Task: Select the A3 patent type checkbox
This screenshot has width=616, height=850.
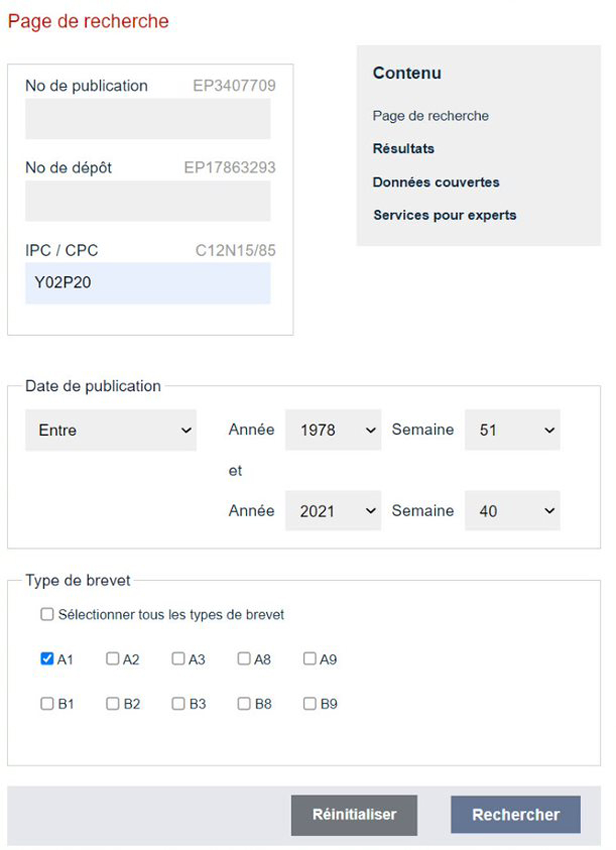Action: [178, 658]
